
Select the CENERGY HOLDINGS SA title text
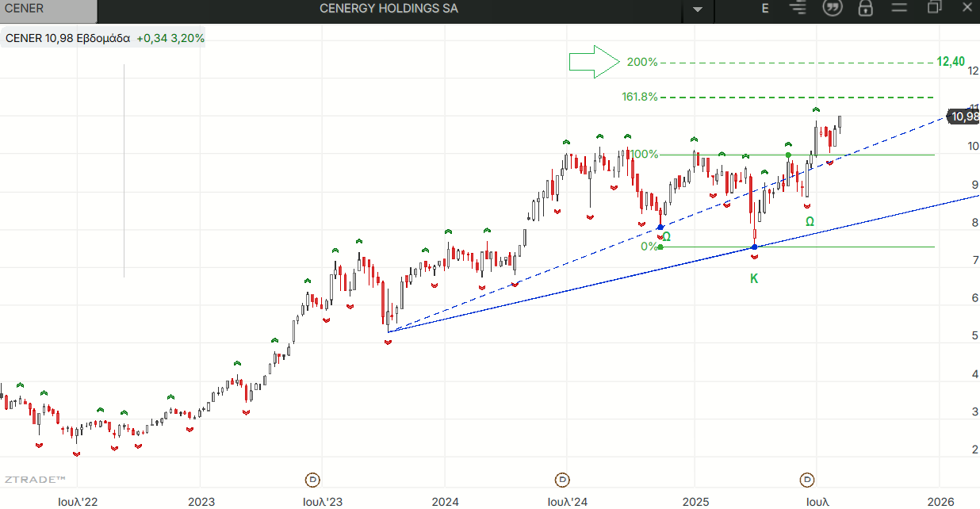(389, 9)
